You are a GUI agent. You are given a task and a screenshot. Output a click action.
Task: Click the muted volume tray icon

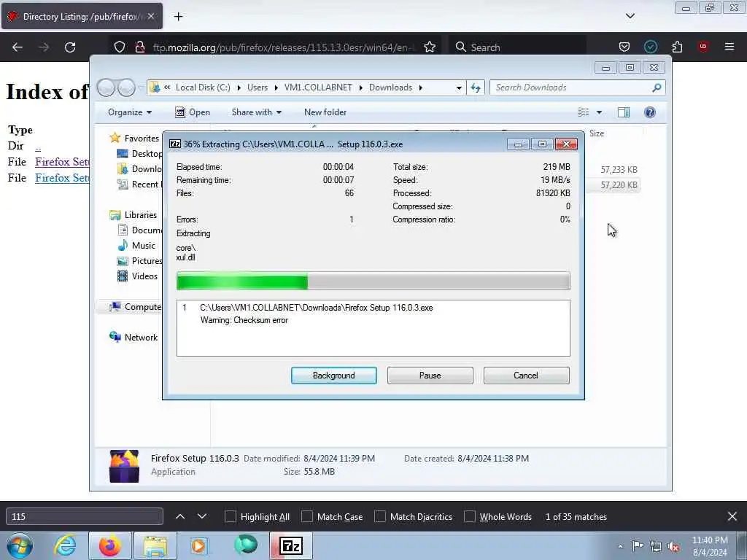tap(673, 546)
